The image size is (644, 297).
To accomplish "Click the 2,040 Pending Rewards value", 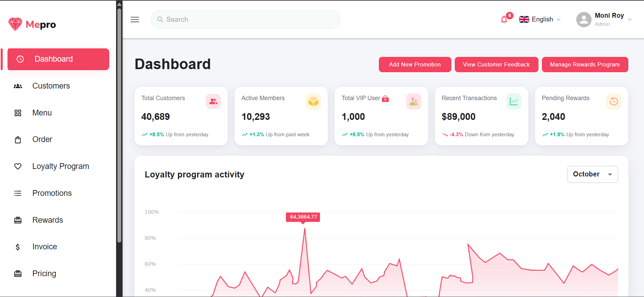I will 553,117.
